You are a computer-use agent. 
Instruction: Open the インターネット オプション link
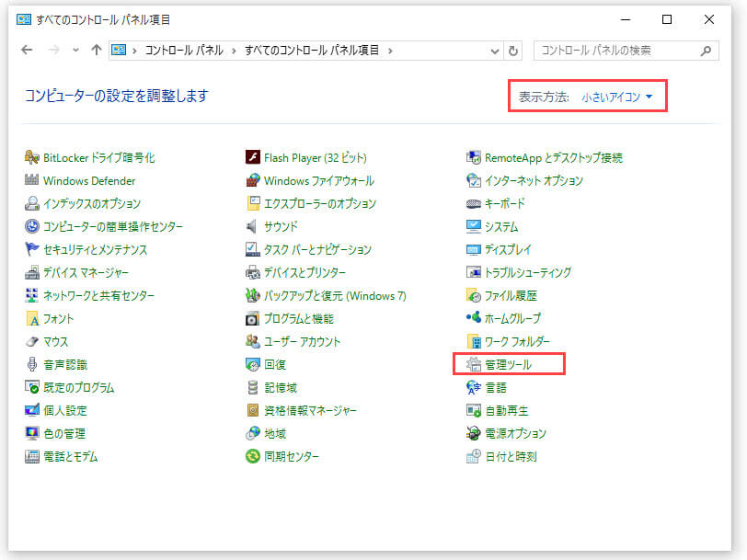click(534, 180)
